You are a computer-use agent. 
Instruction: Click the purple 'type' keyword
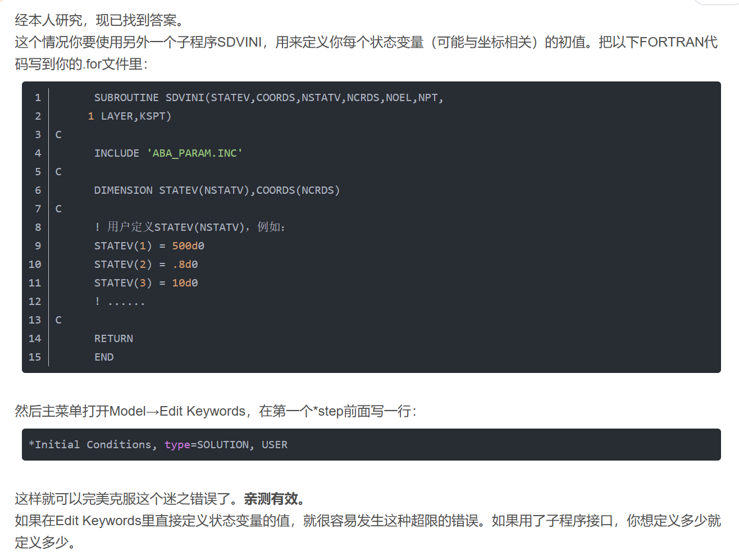point(177,445)
